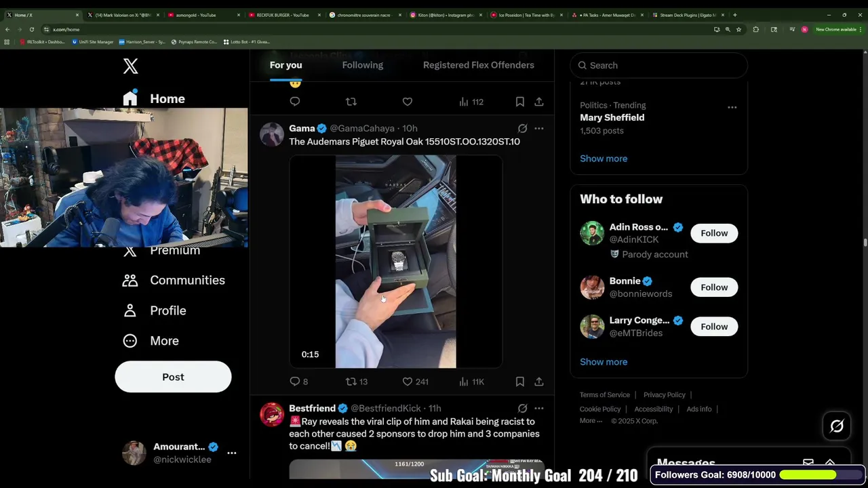Go to Home in the sidebar
This screenshot has height=488, width=868.
pyautogui.click(x=154, y=99)
